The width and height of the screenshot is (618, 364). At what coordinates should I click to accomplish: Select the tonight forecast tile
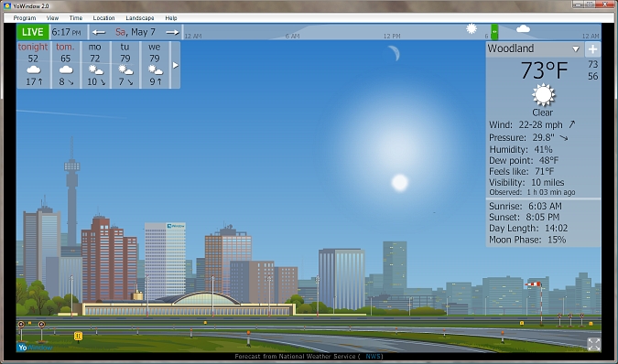(33, 65)
